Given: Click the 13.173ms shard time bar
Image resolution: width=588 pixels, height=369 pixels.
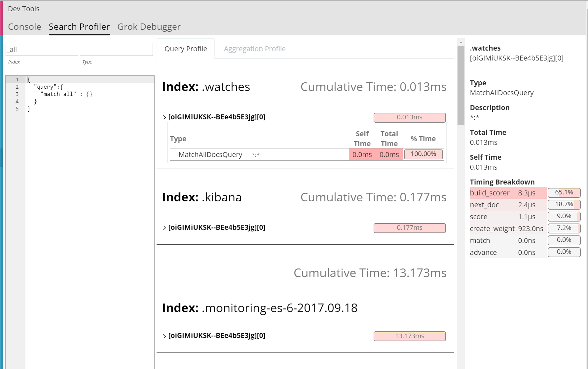Looking at the screenshot, I should [410, 336].
